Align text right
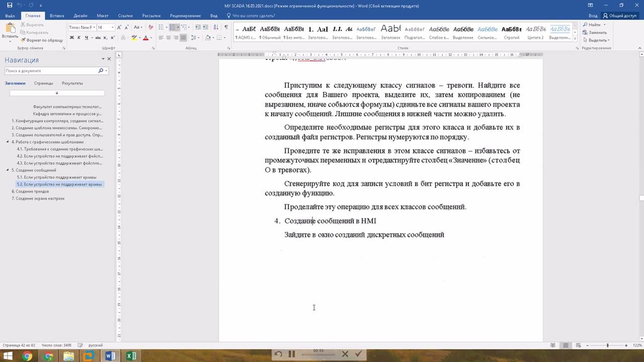 [x=176, y=38]
